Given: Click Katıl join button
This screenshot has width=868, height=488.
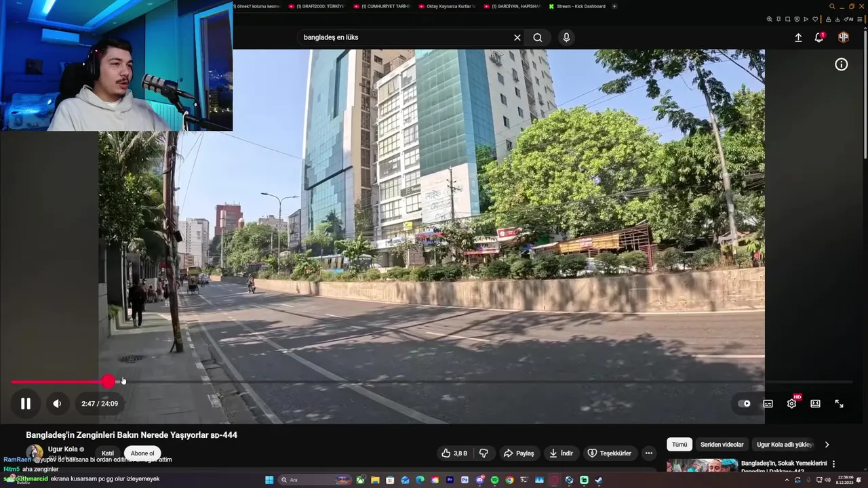Looking at the screenshot, I should coord(107,453).
